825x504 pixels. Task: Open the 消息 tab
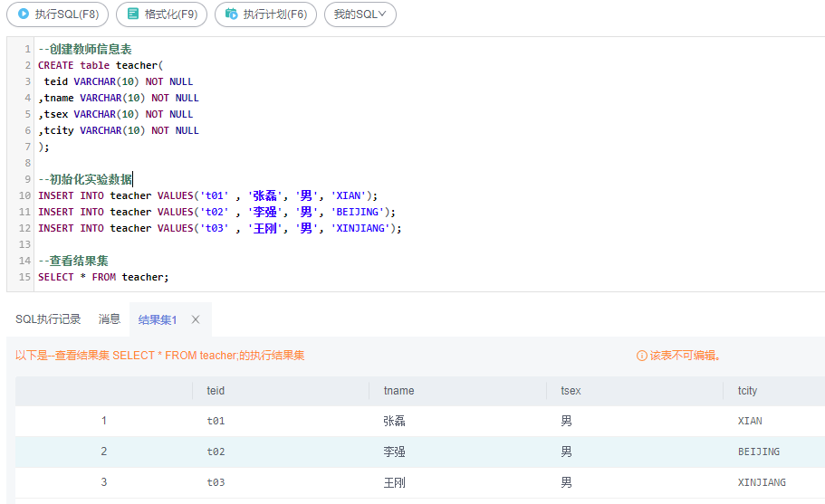[x=110, y=319]
